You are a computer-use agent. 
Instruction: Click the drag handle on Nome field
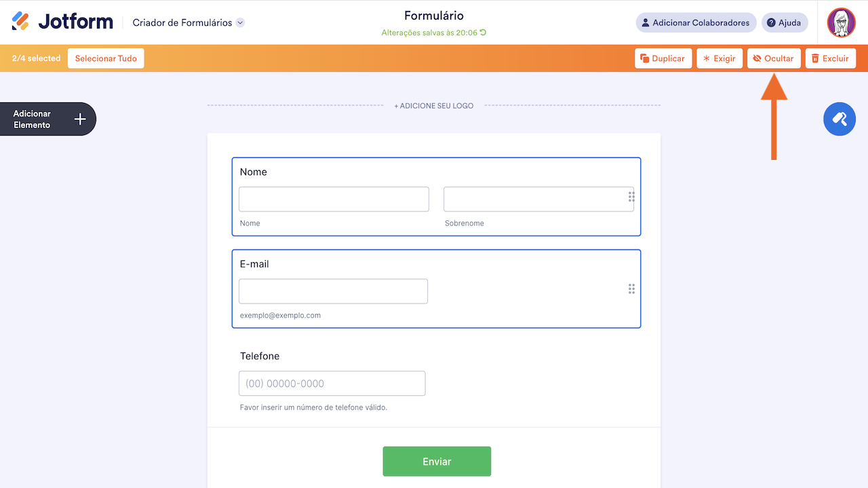(631, 197)
